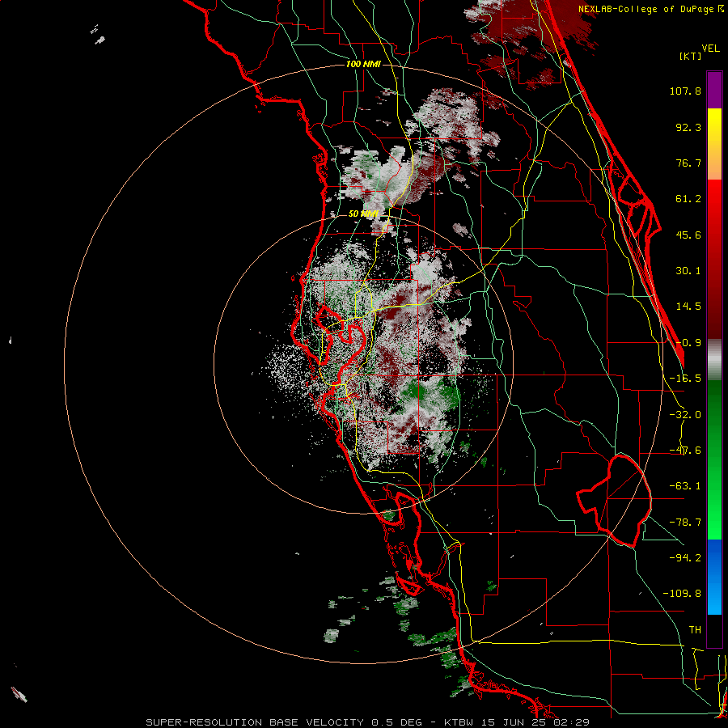Screen dimensions: 728x728
Task: Click the TH legend label
Action: (695, 629)
